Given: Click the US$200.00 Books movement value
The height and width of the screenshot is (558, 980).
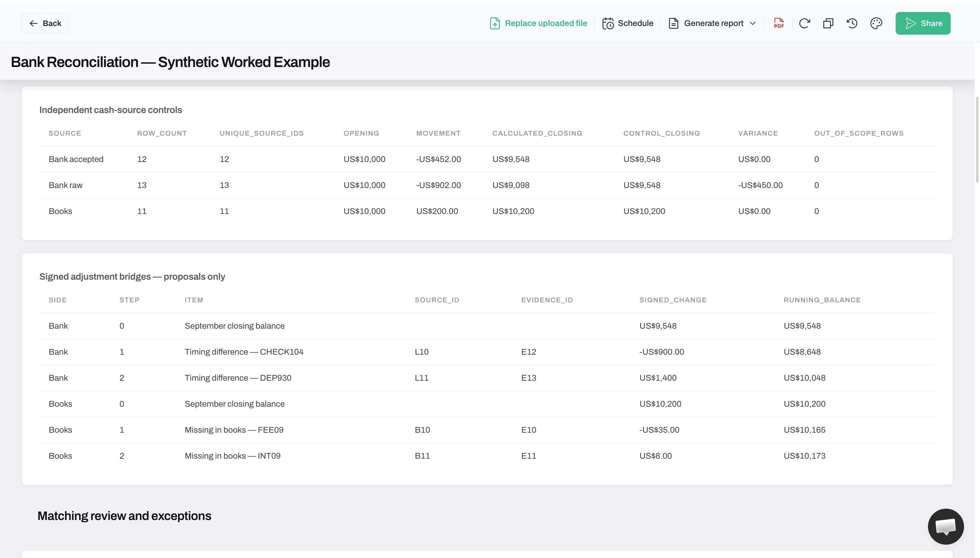Looking at the screenshot, I should (437, 212).
